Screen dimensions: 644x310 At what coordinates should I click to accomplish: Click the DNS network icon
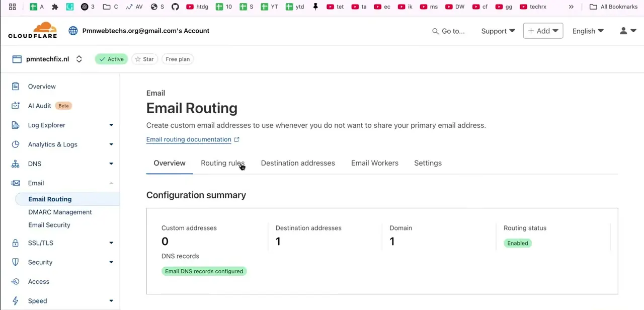pyautogui.click(x=16, y=164)
